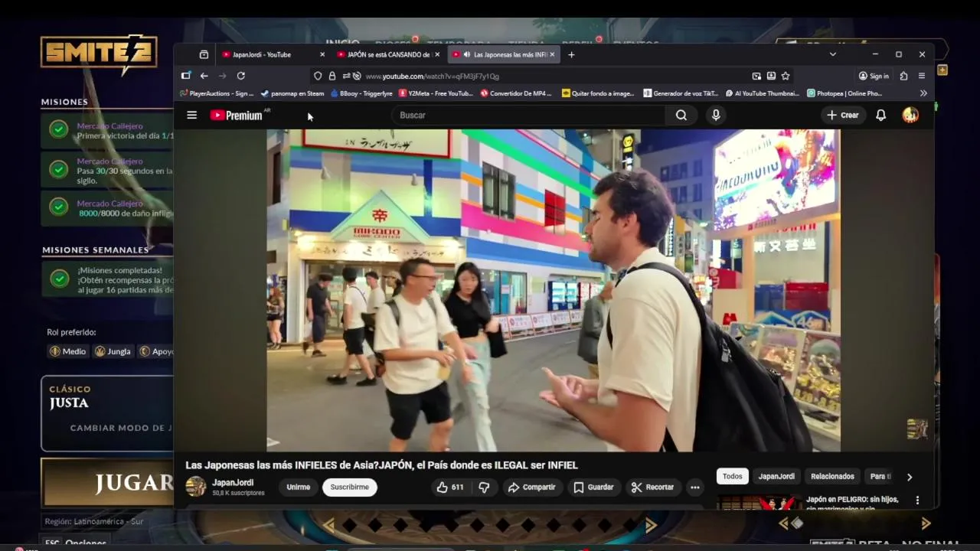Reload the page with the refresh icon

tap(240, 76)
